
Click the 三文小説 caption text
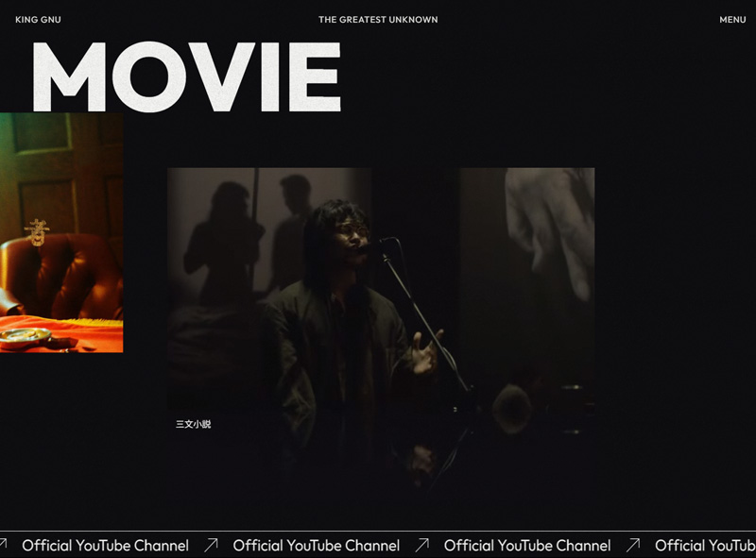pyautogui.click(x=194, y=424)
